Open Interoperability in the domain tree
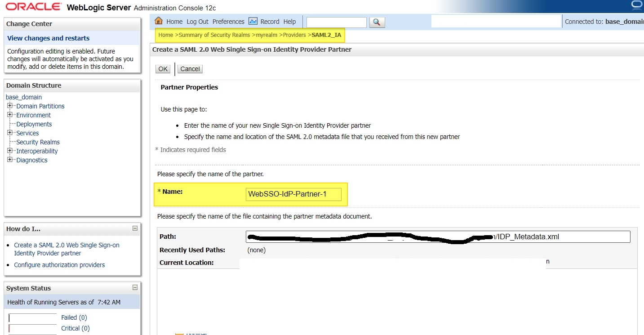Viewport: 644px width, 335px height. (x=37, y=151)
